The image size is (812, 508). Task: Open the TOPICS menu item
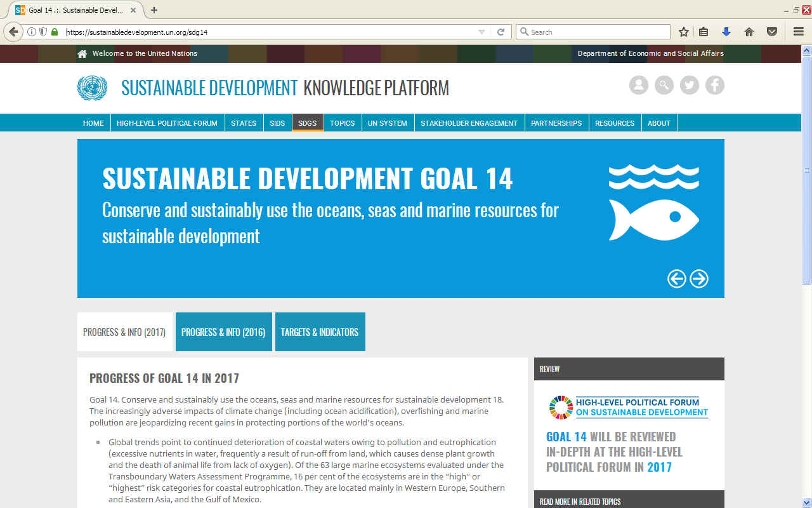[x=343, y=123]
